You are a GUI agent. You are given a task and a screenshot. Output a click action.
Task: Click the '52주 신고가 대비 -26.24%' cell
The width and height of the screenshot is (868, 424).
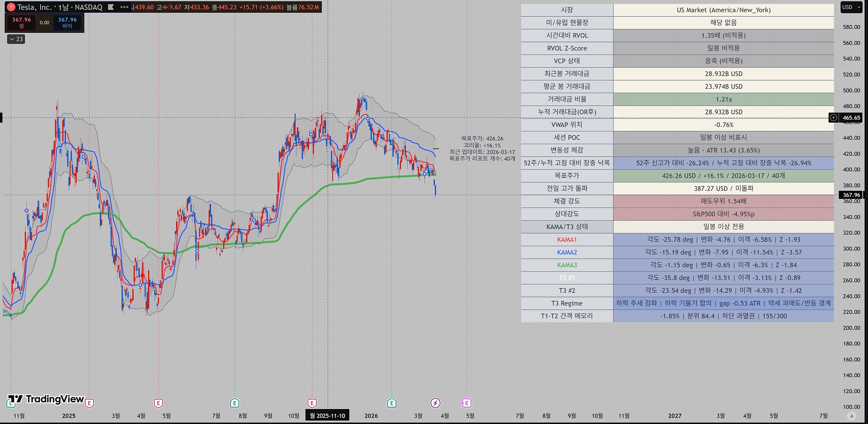click(723, 163)
